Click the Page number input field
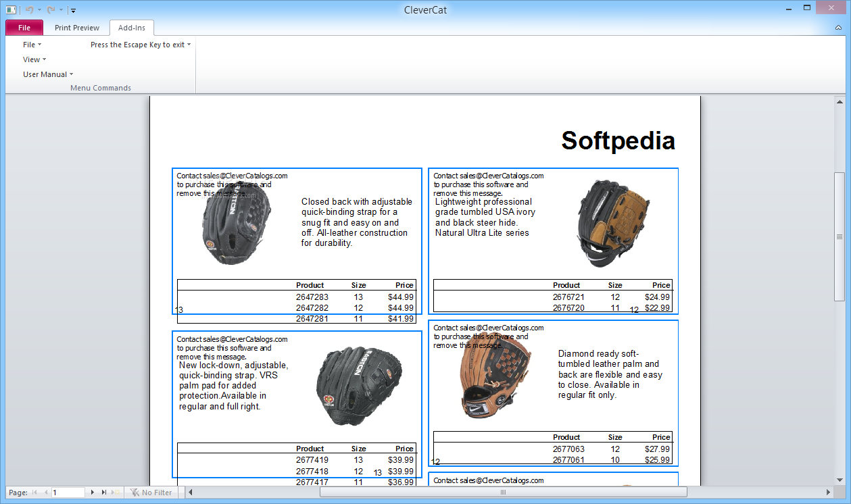Viewport: 851px width, 504px height. pos(68,493)
